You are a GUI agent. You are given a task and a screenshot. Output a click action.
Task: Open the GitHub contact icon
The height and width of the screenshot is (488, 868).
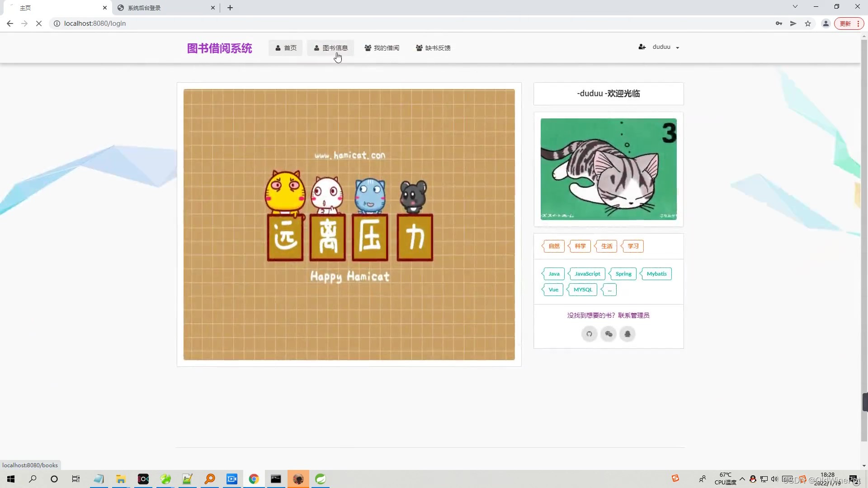pos(589,334)
